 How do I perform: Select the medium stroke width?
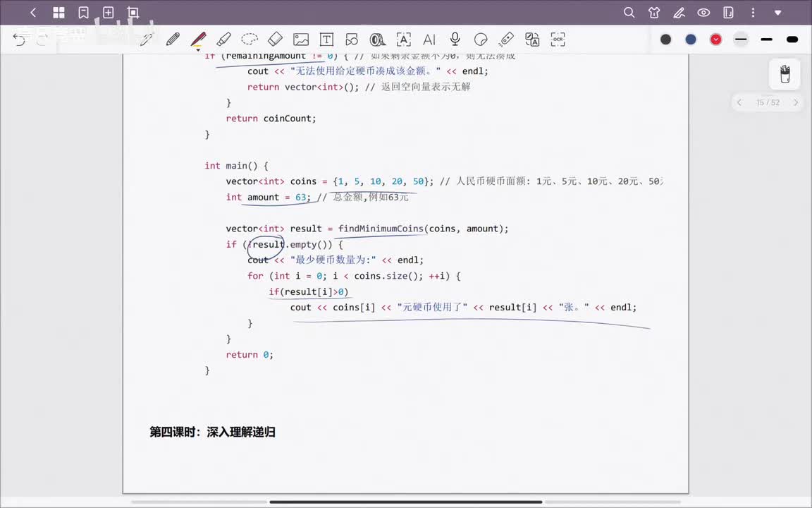coord(766,40)
